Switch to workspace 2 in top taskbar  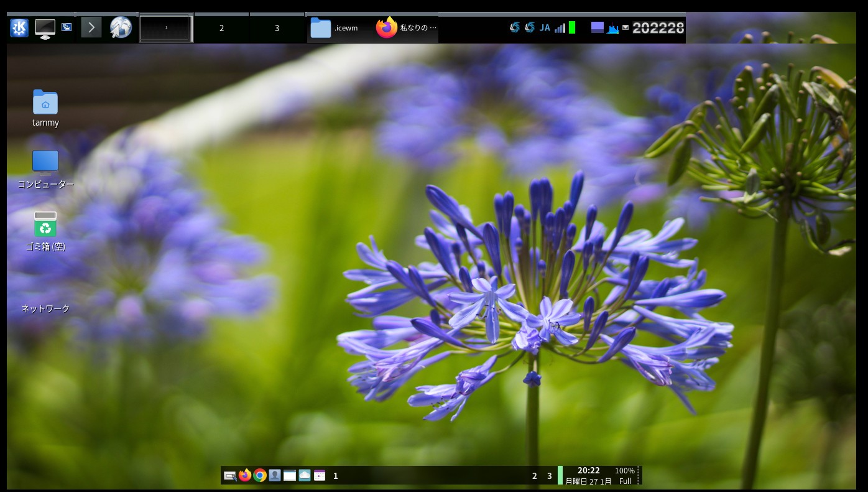coord(221,28)
